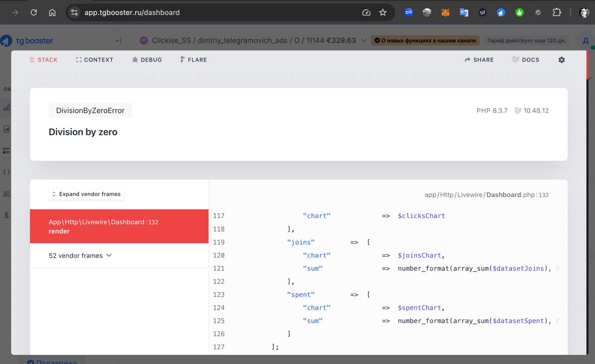Open site info icon in address bar

point(74,13)
